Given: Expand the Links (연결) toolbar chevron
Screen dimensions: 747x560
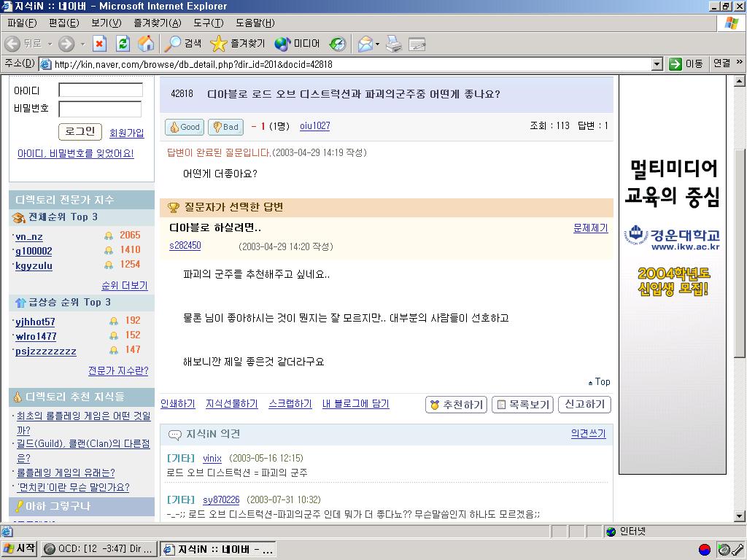Looking at the screenshot, I should (740, 63).
